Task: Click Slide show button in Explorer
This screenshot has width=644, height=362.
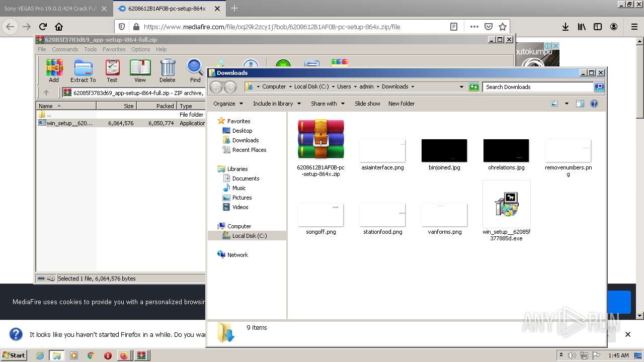Action: (367, 104)
